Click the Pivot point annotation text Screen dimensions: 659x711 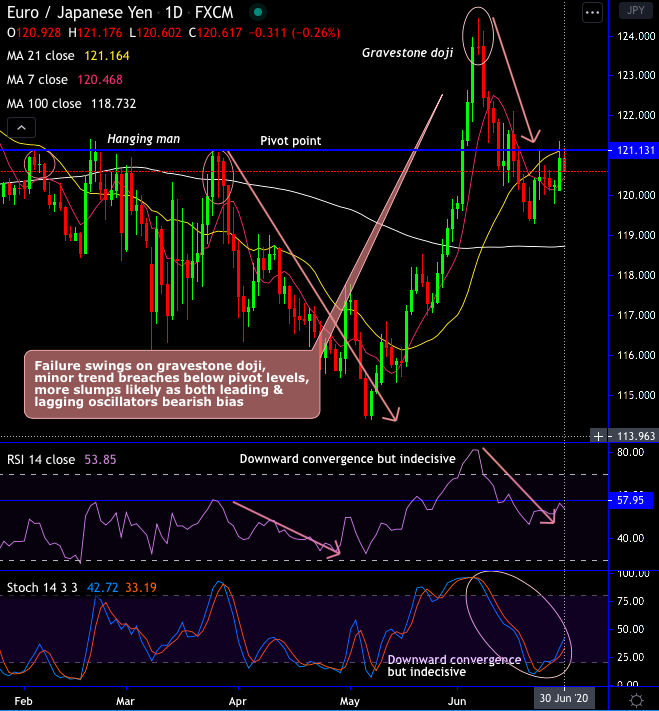tap(290, 141)
